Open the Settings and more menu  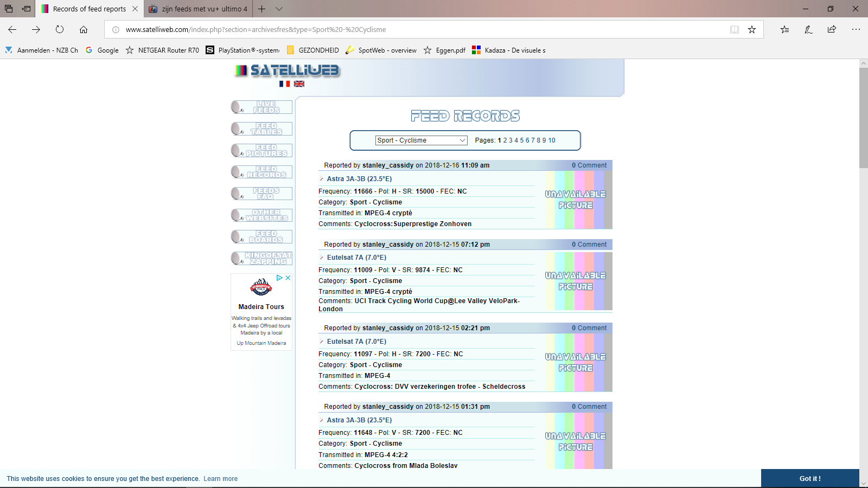point(856,30)
